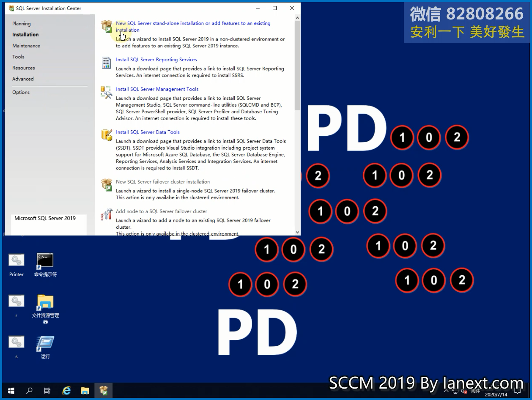Screen dimensions: 532x400
Task: Select the desktop shortcut labeled s
Action: coord(16,347)
